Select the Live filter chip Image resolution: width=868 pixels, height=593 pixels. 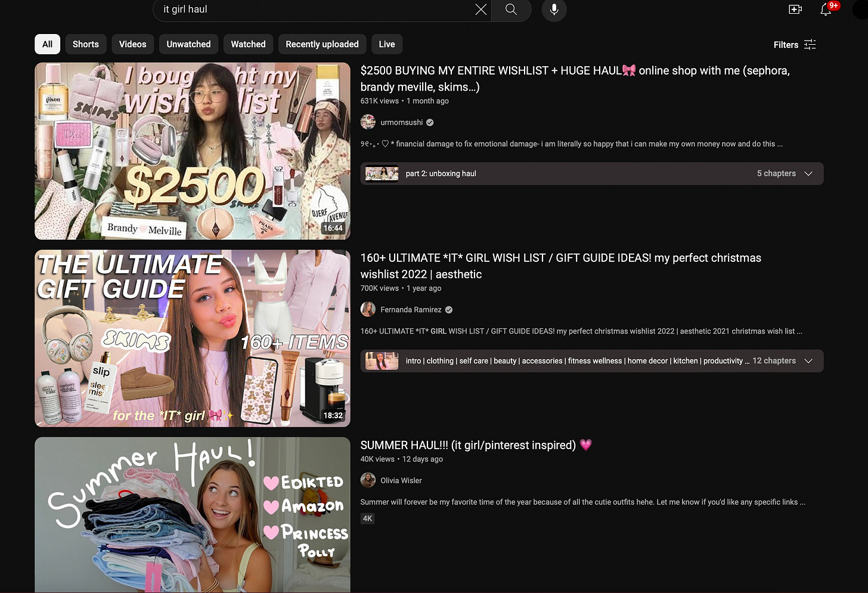coord(387,44)
